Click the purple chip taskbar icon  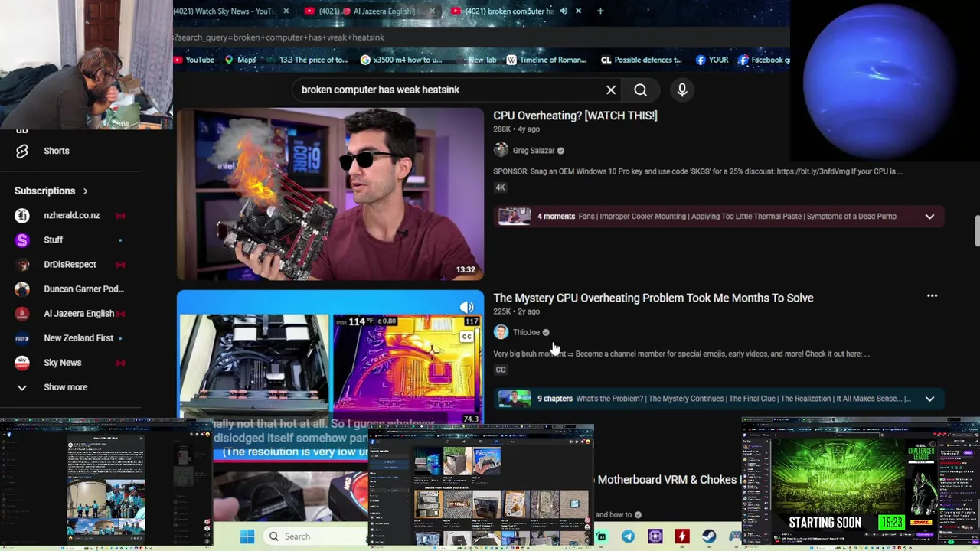coord(655,536)
